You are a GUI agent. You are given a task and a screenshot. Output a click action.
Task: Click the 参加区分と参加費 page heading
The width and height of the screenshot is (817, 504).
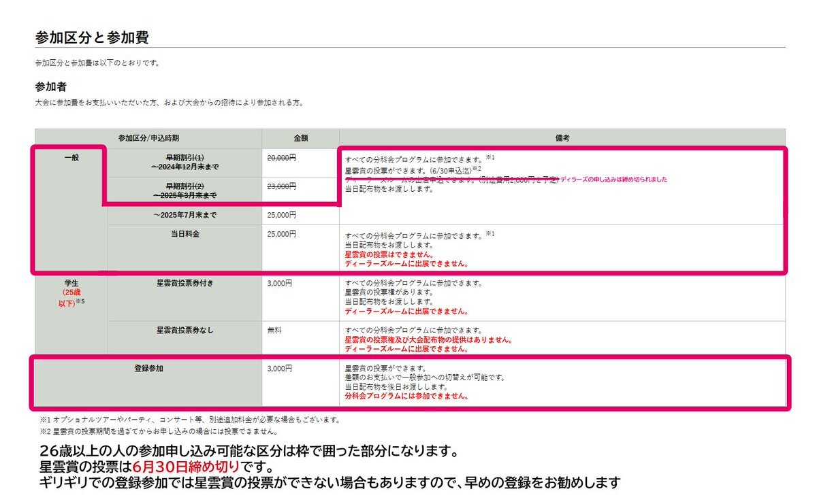coord(92,37)
